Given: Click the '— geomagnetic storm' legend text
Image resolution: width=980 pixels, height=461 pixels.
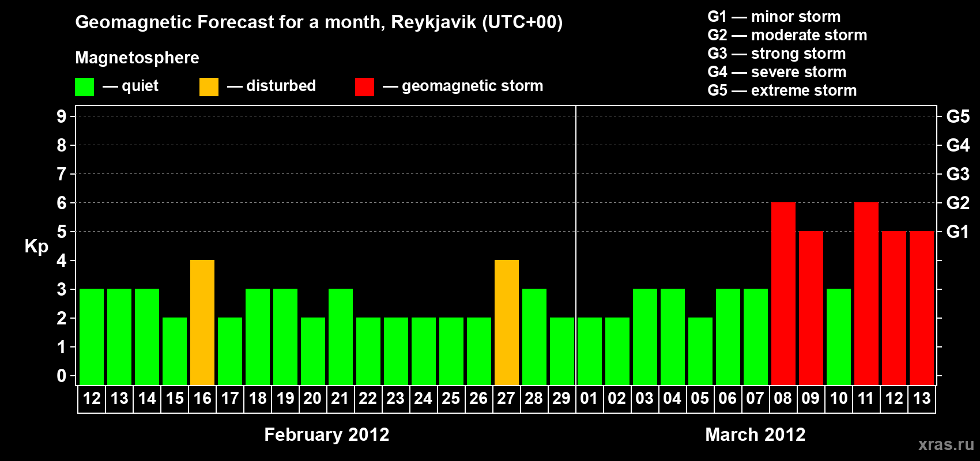Looking at the screenshot, I should click(463, 86).
